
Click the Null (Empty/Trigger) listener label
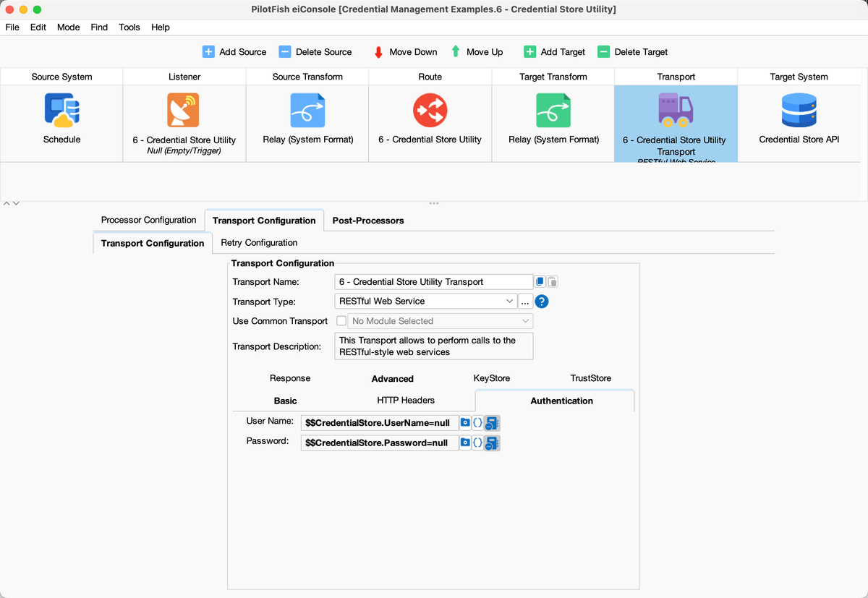click(184, 151)
